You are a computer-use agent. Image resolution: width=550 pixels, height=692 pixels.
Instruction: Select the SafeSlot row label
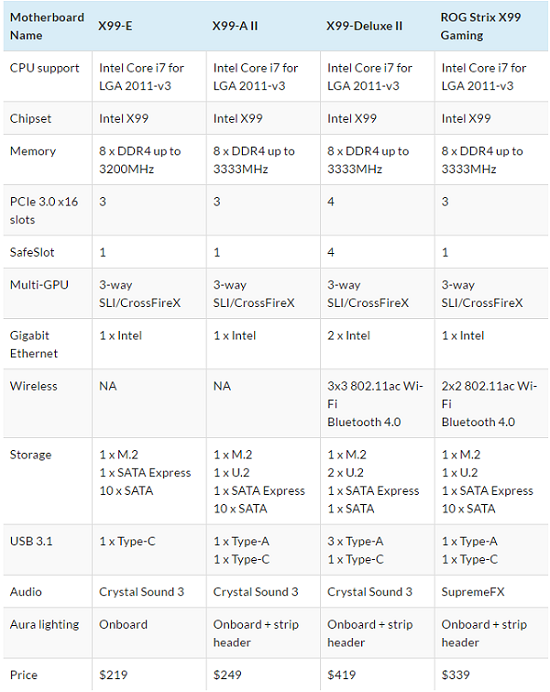[x=32, y=252]
